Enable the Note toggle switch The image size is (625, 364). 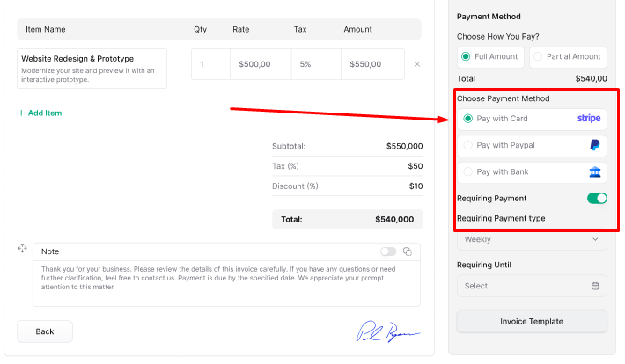pyautogui.click(x=388, y=251)
